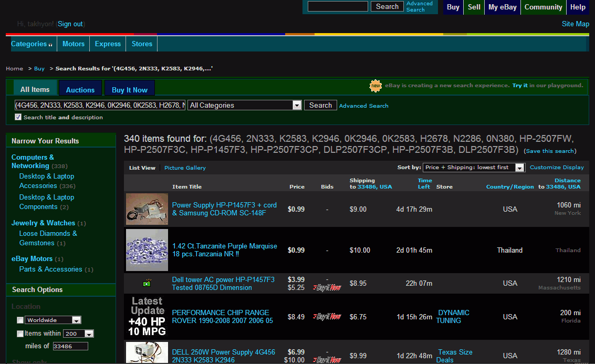This screenshot has height=364, width=595.
Task: Enable the Worldwide location checkbox
Action: tap(20, 320)
